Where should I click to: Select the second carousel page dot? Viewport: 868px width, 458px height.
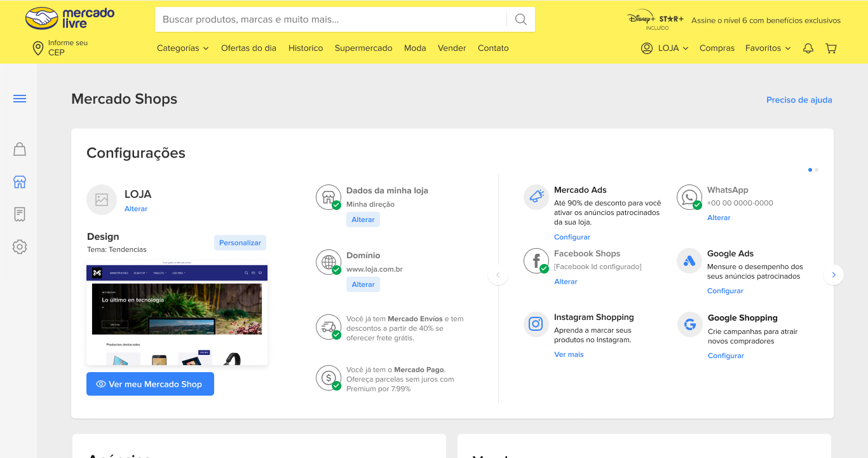pyautogui.click(x=817, y=170)
